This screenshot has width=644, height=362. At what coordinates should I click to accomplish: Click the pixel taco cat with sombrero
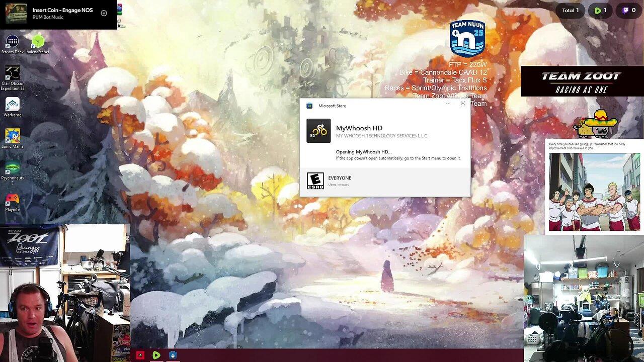click(x=596, y=124)
